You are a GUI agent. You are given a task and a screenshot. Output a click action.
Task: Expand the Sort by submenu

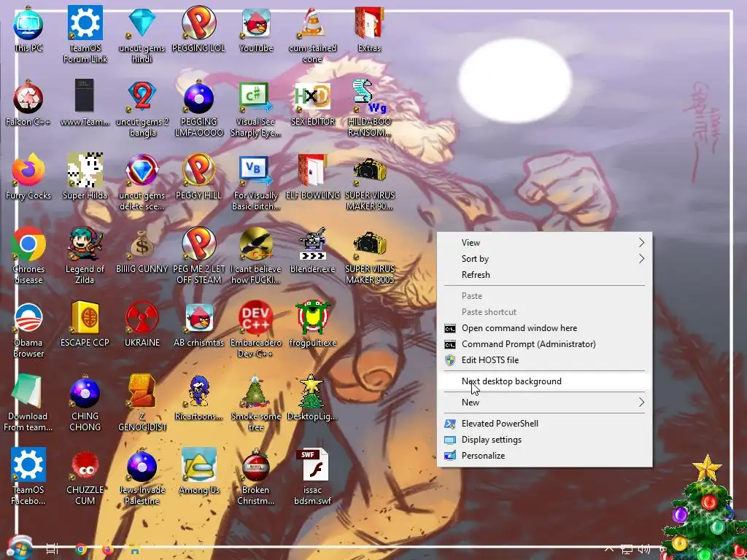(544, 259)
